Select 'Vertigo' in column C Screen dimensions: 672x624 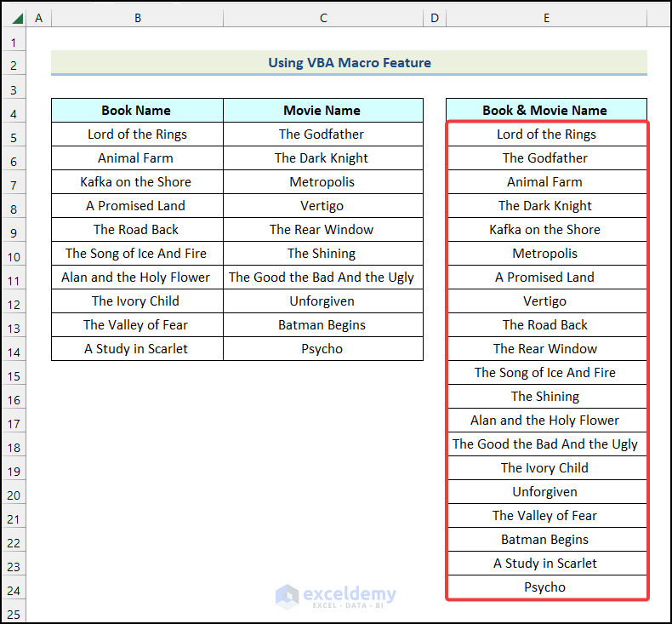coord(323,206)
